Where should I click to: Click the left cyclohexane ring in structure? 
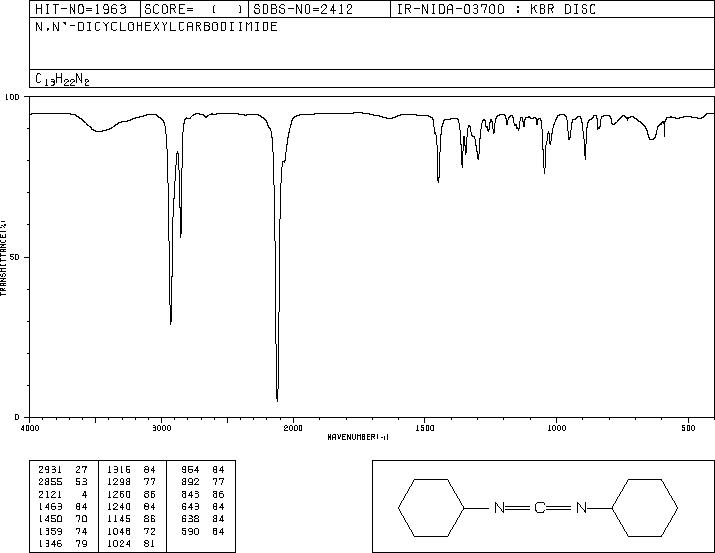431,507
